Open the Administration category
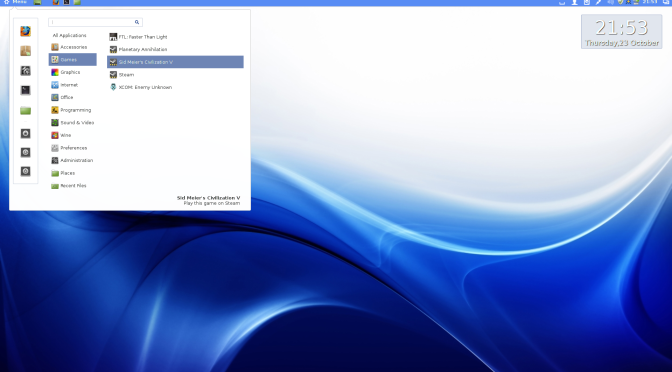 72,160
